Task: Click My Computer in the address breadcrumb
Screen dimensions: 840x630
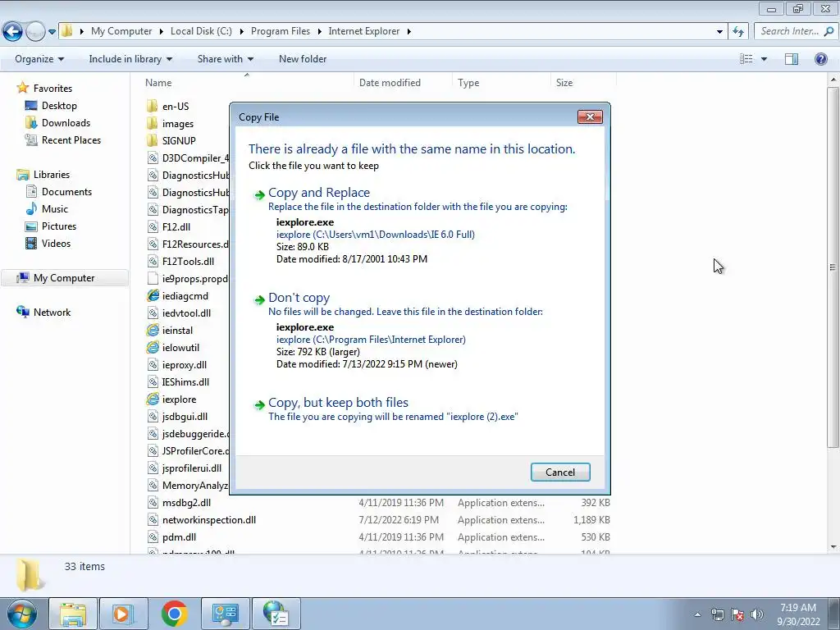Action: pyautogui.click(x=121, y=31)
